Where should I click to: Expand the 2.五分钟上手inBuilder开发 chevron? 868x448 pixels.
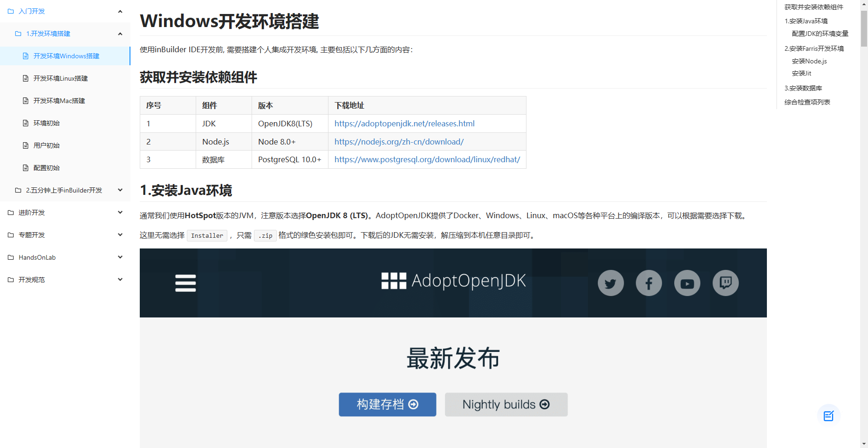120,190
